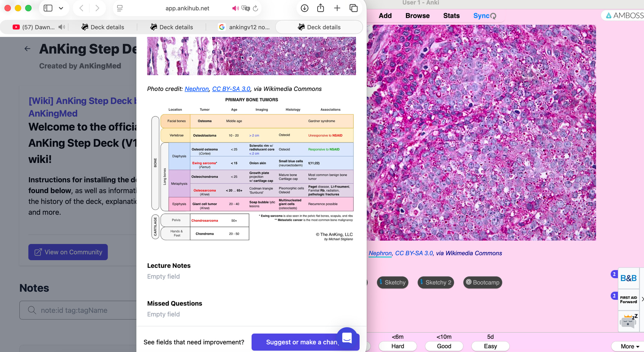Open the tab group dropdown chevron in Safari

coord(61,8)
